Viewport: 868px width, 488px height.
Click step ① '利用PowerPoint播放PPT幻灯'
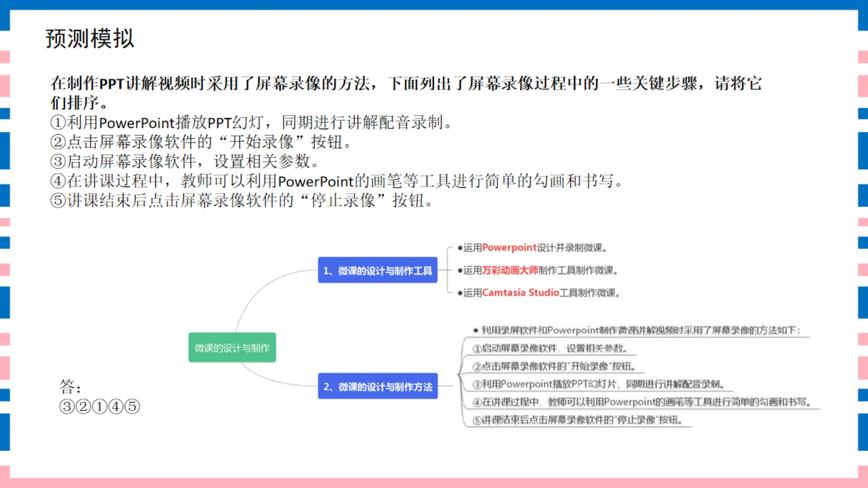(x=252, y=122)
